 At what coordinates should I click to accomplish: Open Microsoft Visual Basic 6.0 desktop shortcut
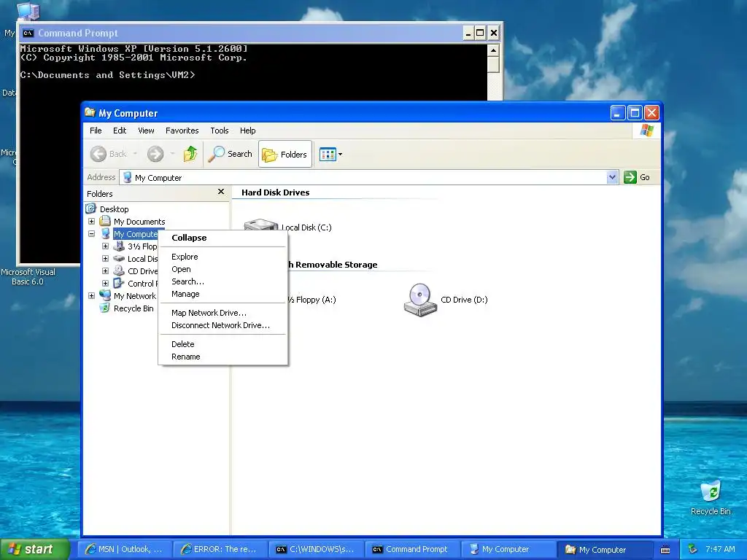[x=28, y=277]
